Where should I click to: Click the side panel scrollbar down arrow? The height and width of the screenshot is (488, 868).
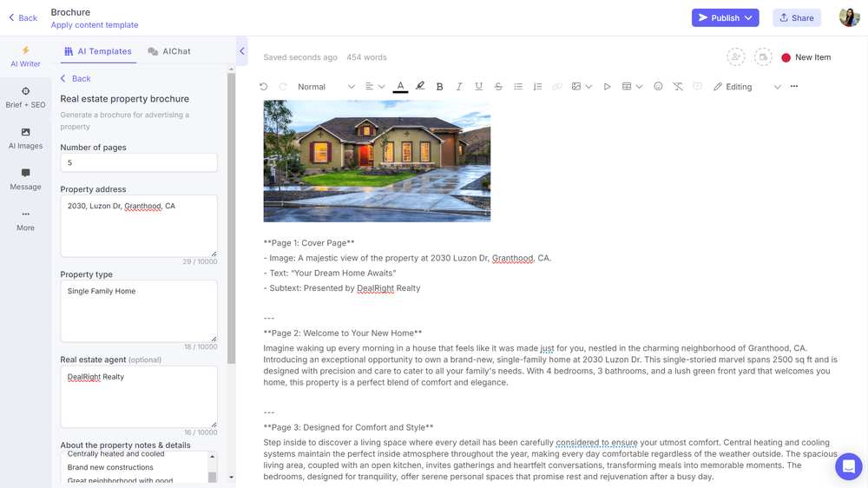232,477
